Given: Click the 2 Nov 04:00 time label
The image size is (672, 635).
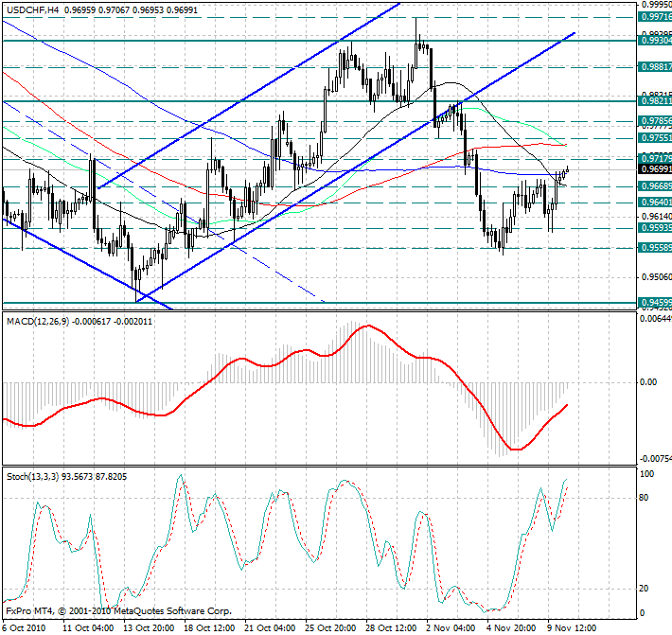Looking at the screenshot, I should (451, 628).
